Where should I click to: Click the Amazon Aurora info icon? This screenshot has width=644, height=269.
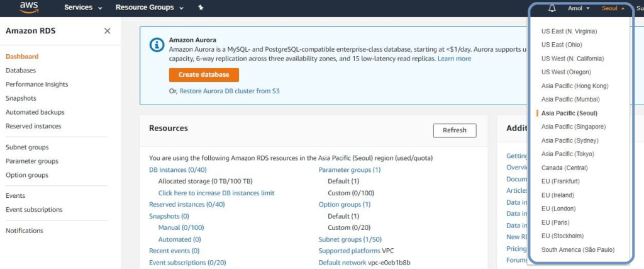157,45
